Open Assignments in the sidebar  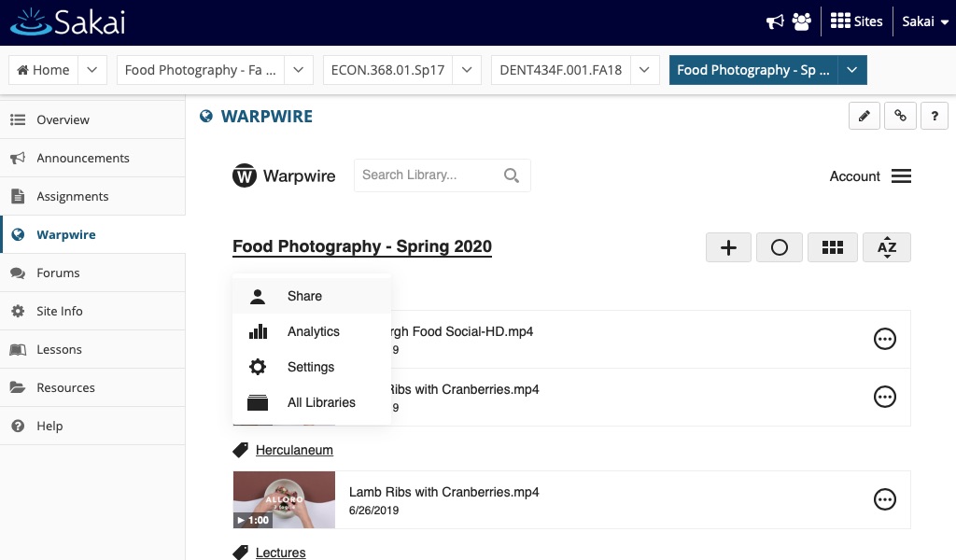(92, 196)
